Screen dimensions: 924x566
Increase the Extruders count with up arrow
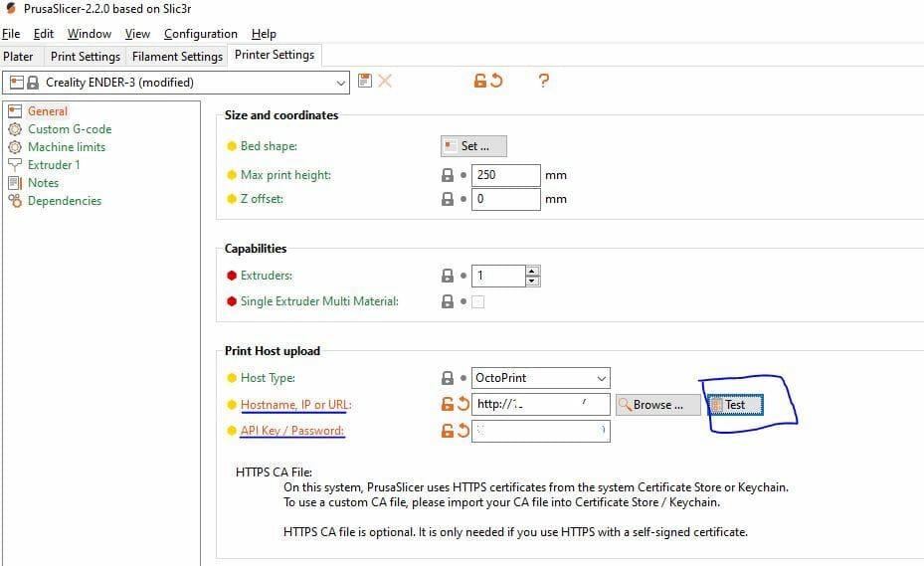(532, 272)
